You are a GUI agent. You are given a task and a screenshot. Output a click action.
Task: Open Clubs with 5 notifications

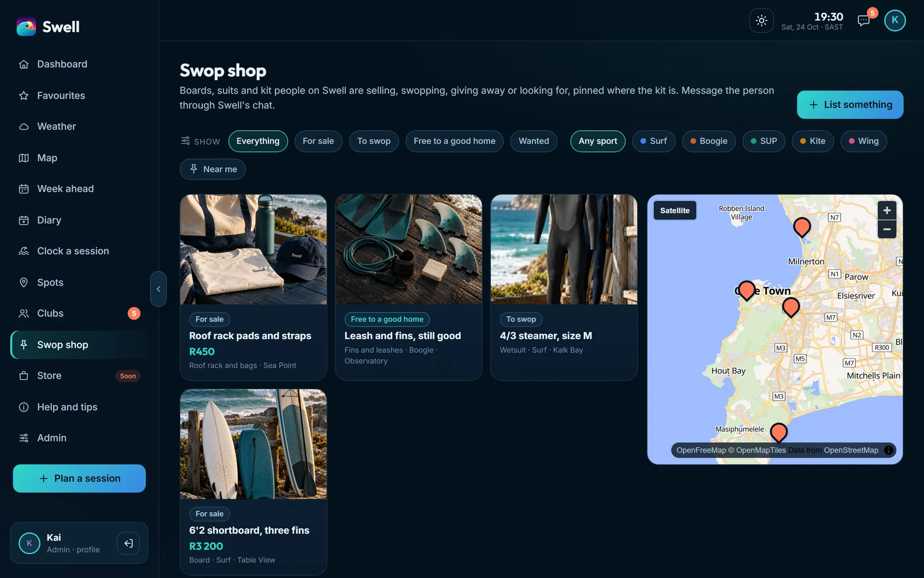coord(80,313)
